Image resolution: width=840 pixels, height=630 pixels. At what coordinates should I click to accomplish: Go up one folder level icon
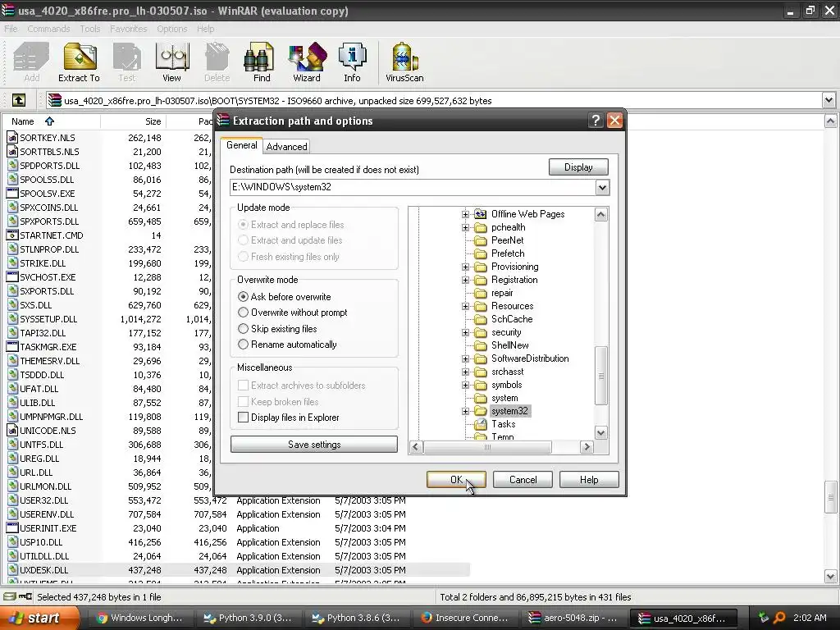pyautogui.click(x=19, y=100)
